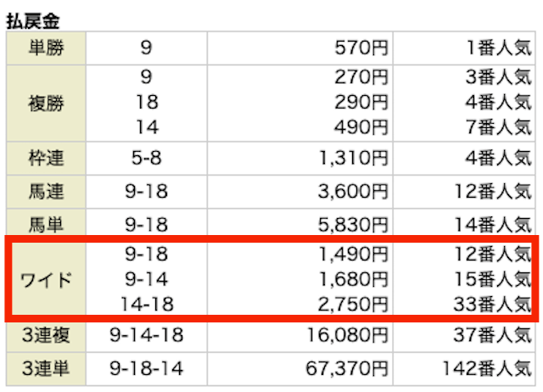Select the 馬単 row header
This screenshot has height=392, width=543.
(46, 222)
